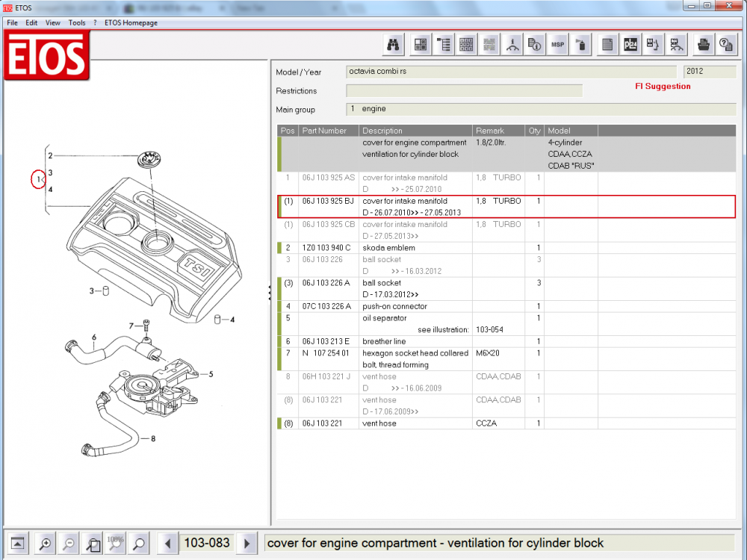Click the 'push-on connector' description
The image size is (747, 560).
(394, 306)
